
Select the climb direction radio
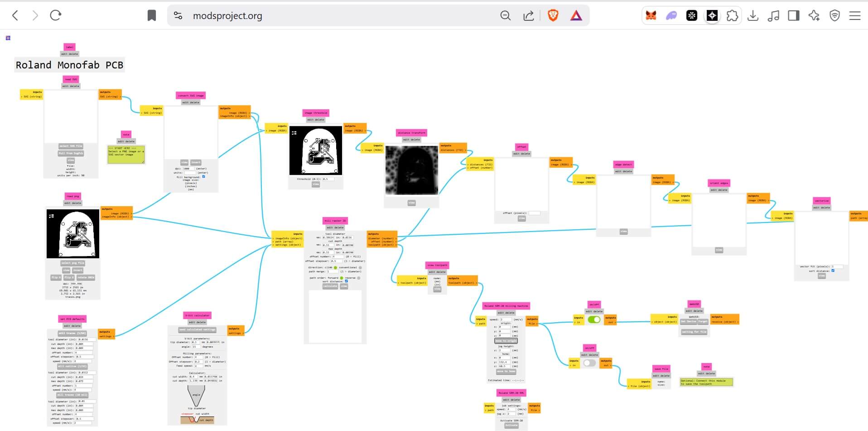pos(336,268)
